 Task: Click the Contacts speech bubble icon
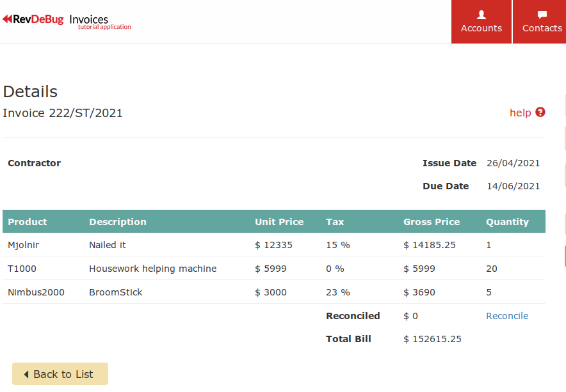tap(542, 15)
